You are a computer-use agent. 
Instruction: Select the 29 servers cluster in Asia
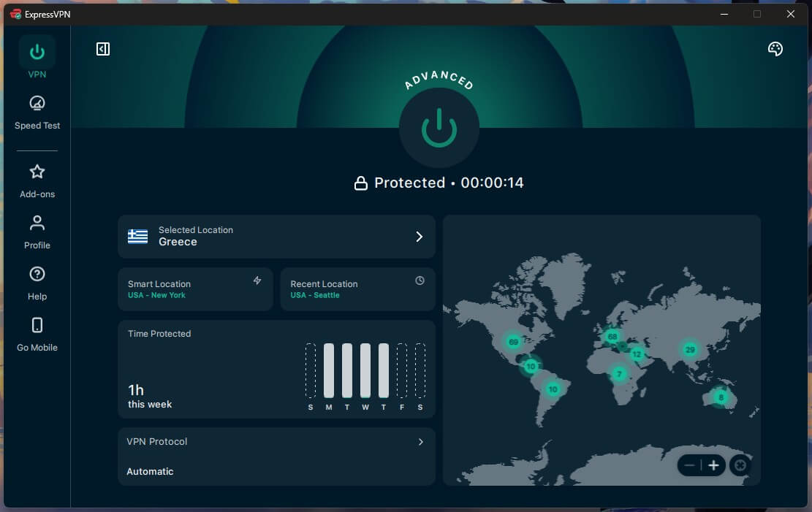(690, 350)
